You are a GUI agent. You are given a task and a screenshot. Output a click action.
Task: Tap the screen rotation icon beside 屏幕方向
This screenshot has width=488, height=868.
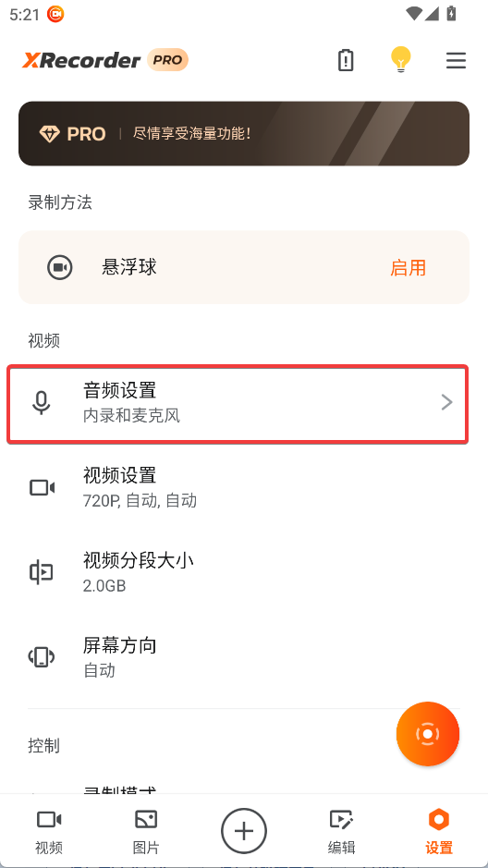tap(42, 657)
